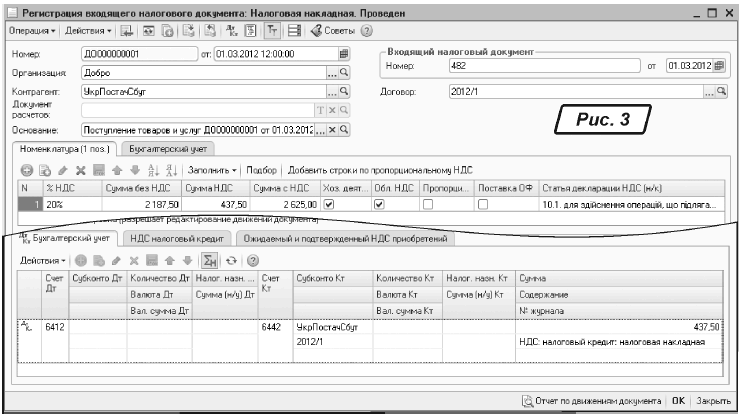Viewport: 741px width, 415px height.
Task: Uncheck the Обл. НДС checkbox
Action: tap(379, 203)
